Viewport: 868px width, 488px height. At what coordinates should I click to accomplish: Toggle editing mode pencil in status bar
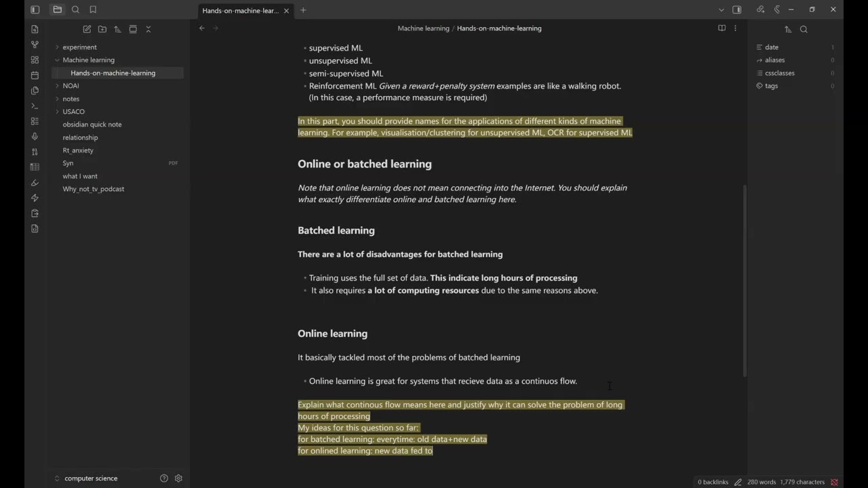[x=738, y=482]
